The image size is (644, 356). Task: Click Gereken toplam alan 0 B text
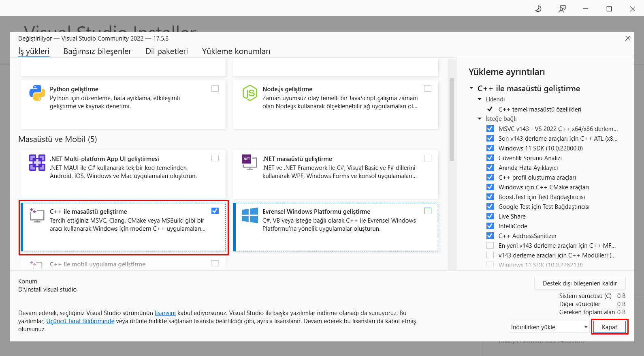click(592, 312)
